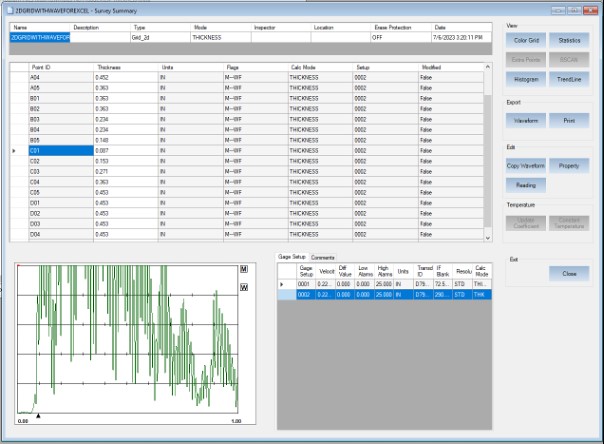
Task: Select the Gage Setup tab
Action: [x=292, y=257]
